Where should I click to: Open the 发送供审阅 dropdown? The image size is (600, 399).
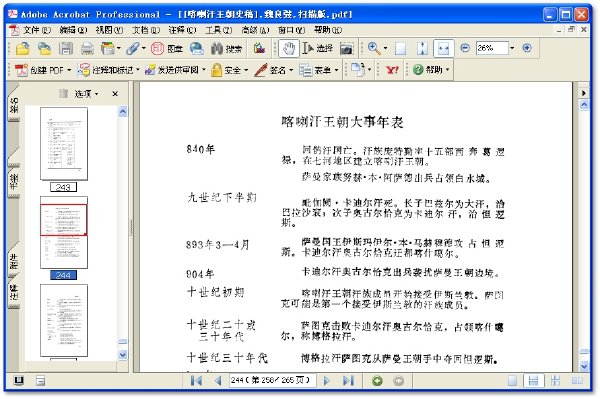175,70
